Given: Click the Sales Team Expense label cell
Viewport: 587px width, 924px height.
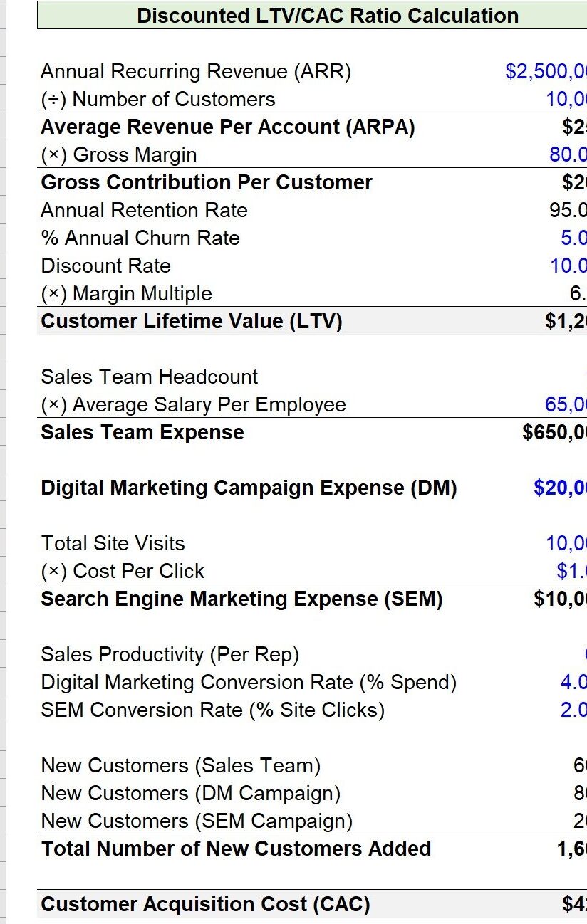Looking at the screenshot, I should click(142, 432).
